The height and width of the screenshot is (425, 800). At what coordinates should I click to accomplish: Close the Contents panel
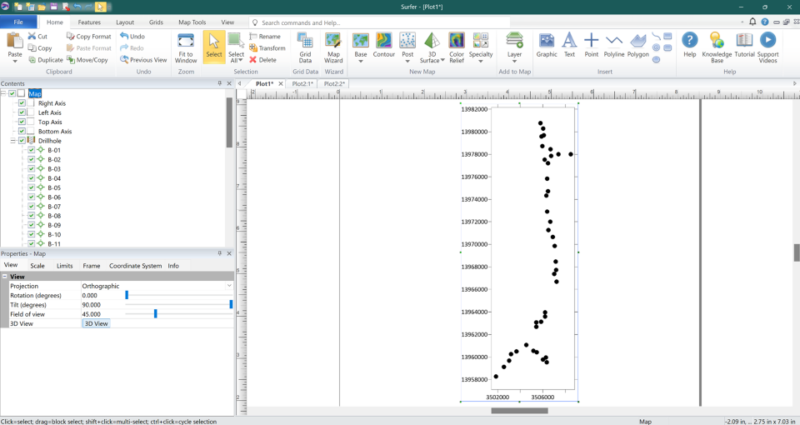tap(229, 83)
